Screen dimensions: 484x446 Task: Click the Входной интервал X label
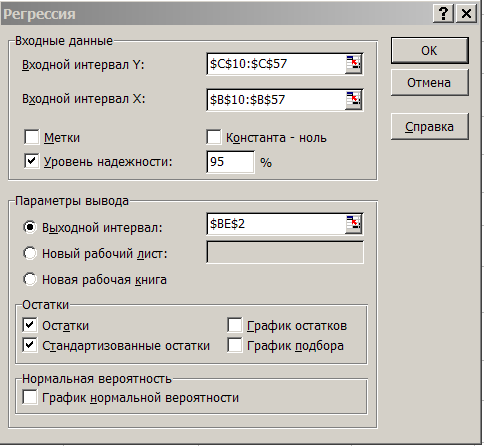click(x=84, y=99)
